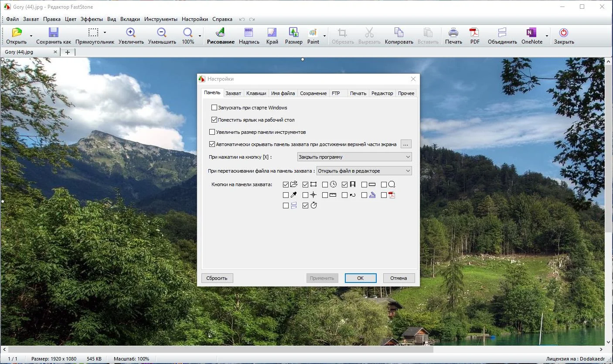
Task: Expand the 100% zoom dropdown arrow
Action: coord(200,36)
